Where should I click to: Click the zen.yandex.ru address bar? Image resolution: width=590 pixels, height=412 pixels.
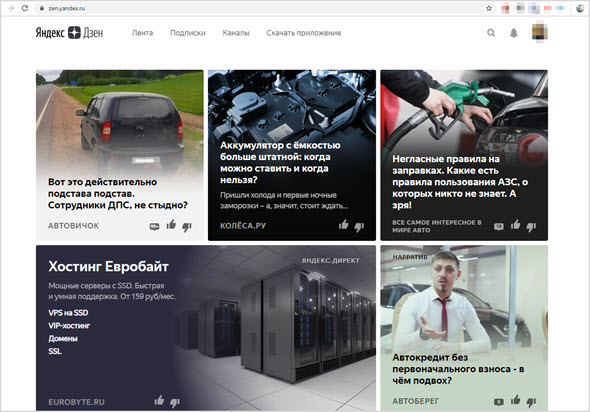260,8
